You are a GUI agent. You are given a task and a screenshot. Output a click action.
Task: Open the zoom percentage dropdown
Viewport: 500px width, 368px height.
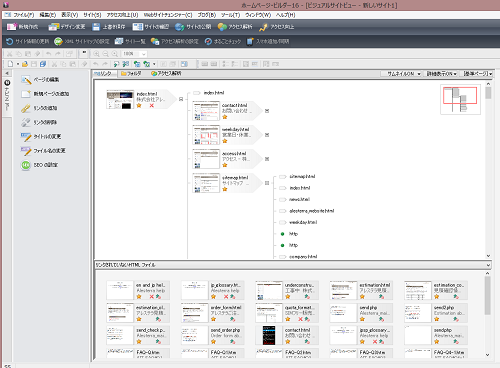point(144,54)
